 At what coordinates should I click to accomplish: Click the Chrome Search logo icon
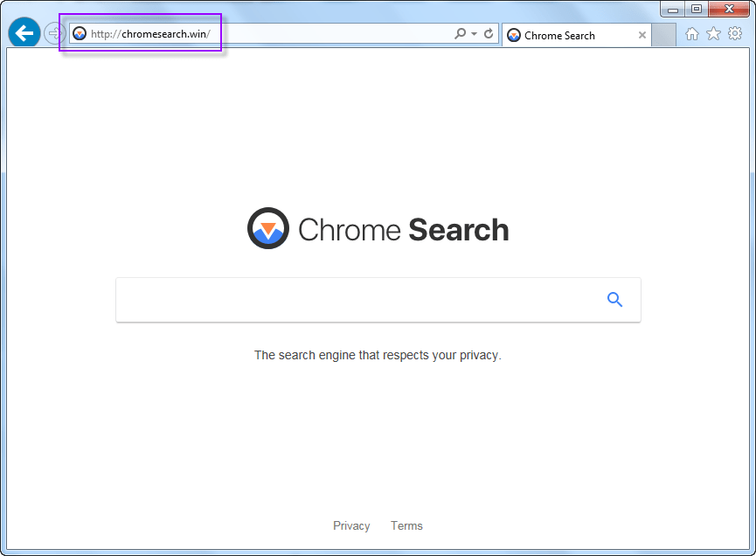click(268, 228)
